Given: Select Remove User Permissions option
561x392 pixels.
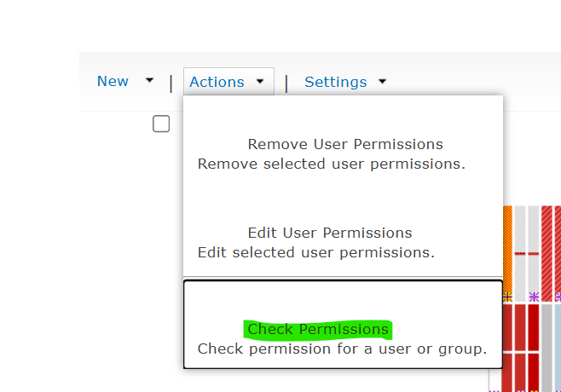Looking at the screenshot, I should pyautogui.click(x=344, y=144).
